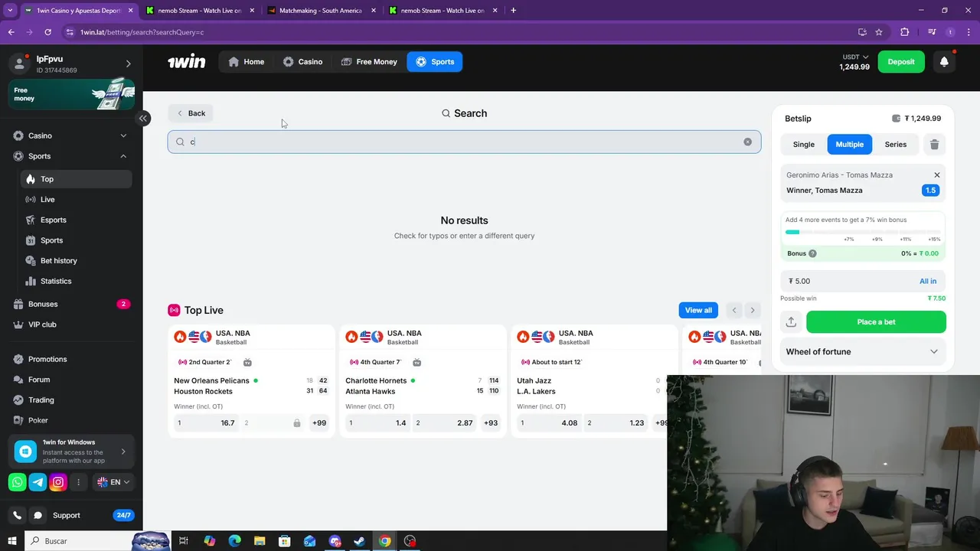Collapse Sports section in sidebar
The image size is (980, 551).
coord(123,156)
